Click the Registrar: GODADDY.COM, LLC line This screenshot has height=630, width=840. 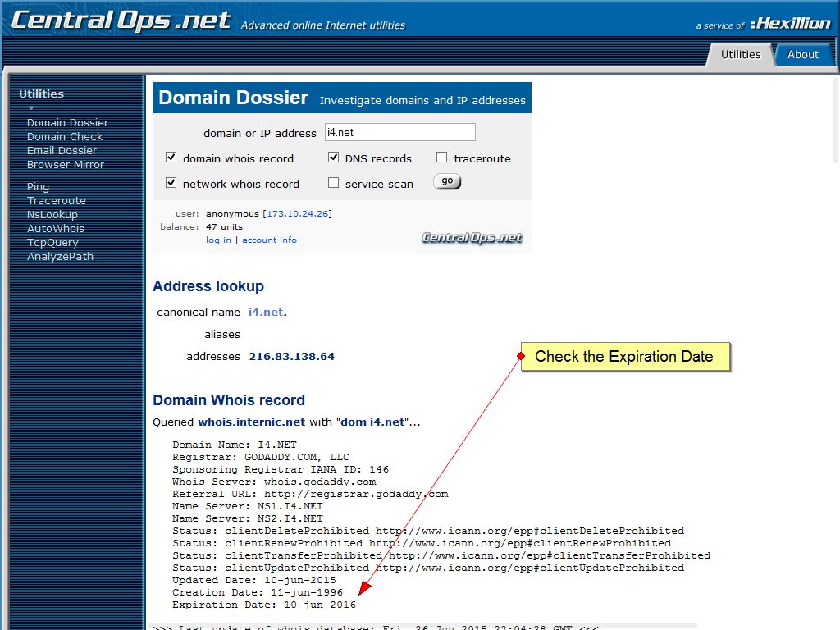[261, 457]
